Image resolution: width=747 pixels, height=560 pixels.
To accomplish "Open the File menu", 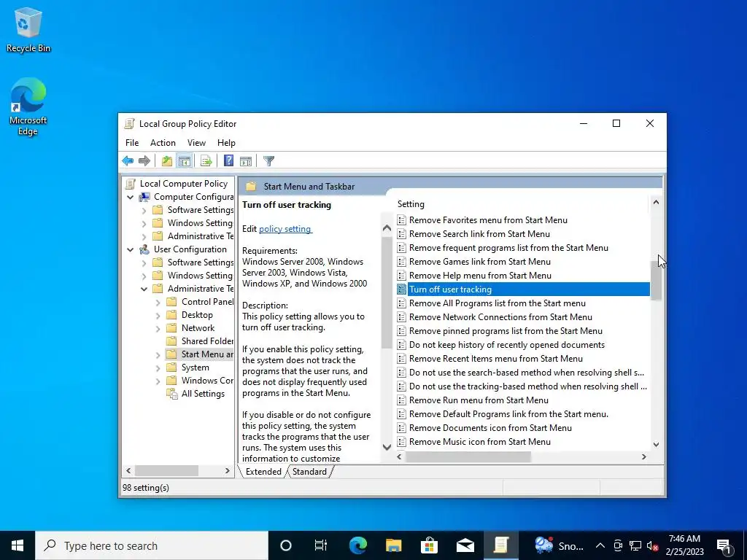I will 132,143.
